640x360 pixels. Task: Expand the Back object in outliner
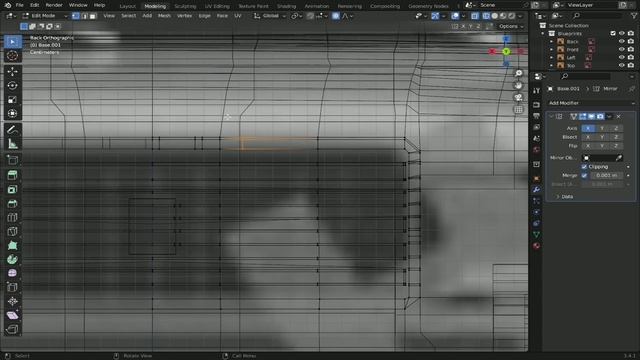(551, 42)
